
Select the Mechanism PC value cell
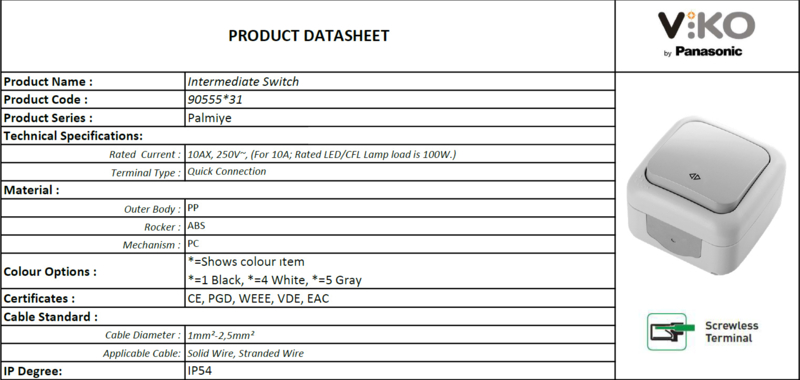click(x=400, y=244)
